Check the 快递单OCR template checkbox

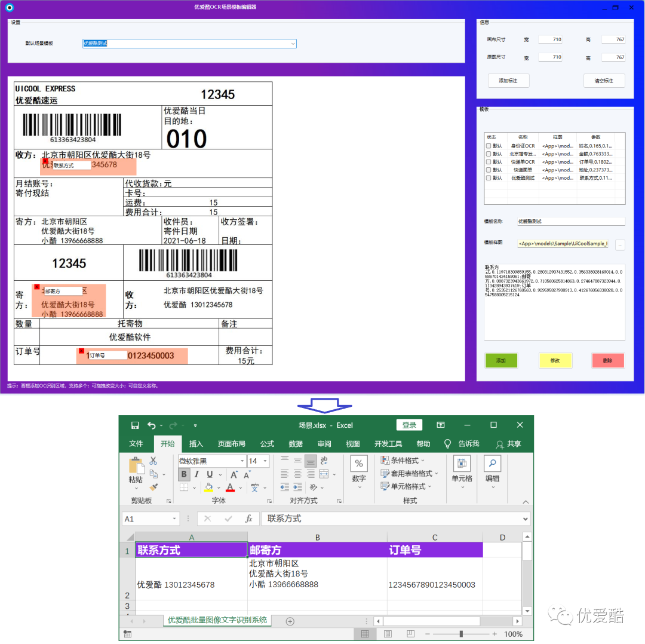click(x=489, y=162)
